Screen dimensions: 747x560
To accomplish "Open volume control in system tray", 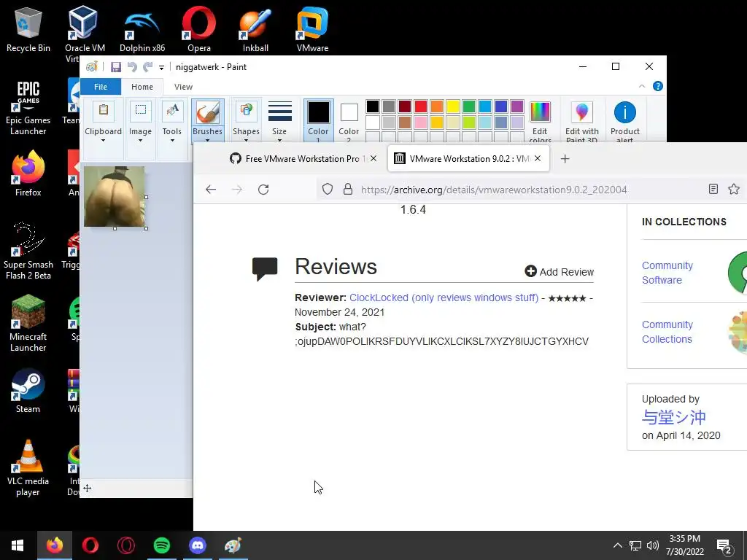I will (653, 545).
